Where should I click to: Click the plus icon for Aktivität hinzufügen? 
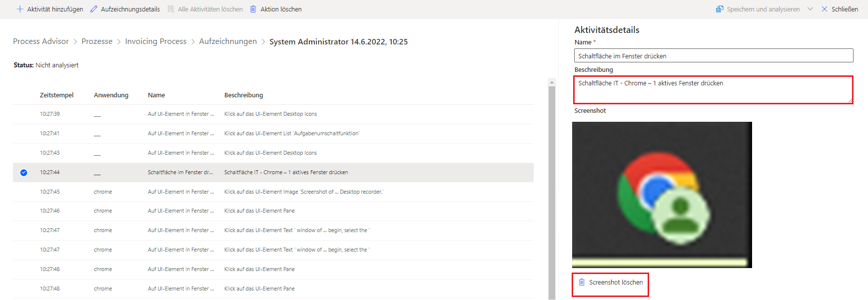click(20, 9)
